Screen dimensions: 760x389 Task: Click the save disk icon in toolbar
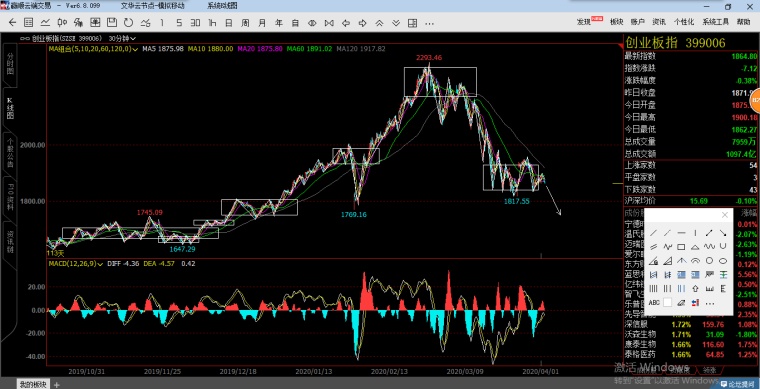click(111, 22)
